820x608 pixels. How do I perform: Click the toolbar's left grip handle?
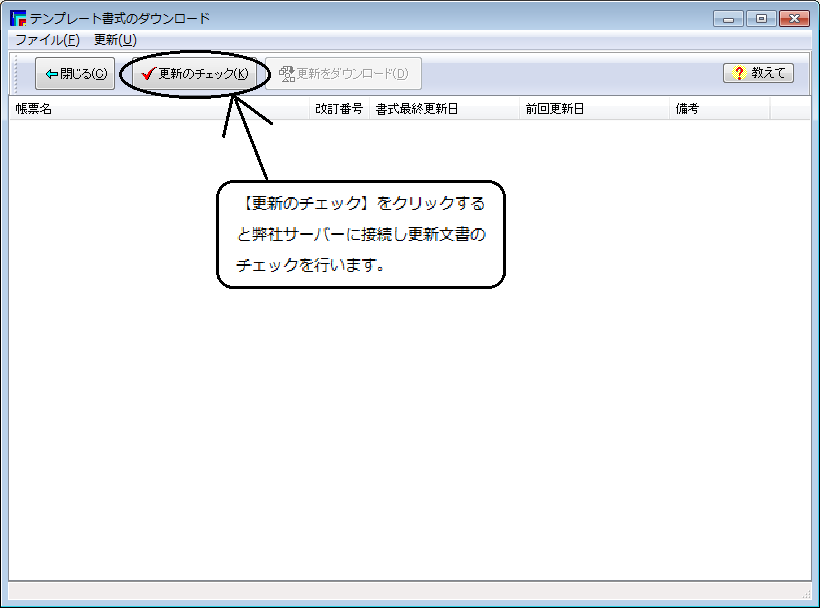point(17,74)
